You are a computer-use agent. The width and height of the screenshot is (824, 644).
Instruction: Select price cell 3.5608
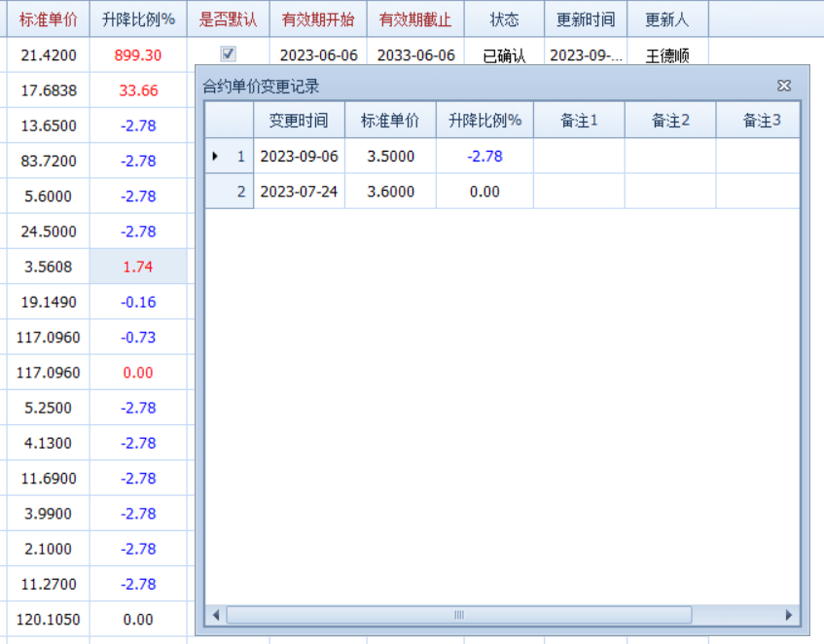coord(48,267)
